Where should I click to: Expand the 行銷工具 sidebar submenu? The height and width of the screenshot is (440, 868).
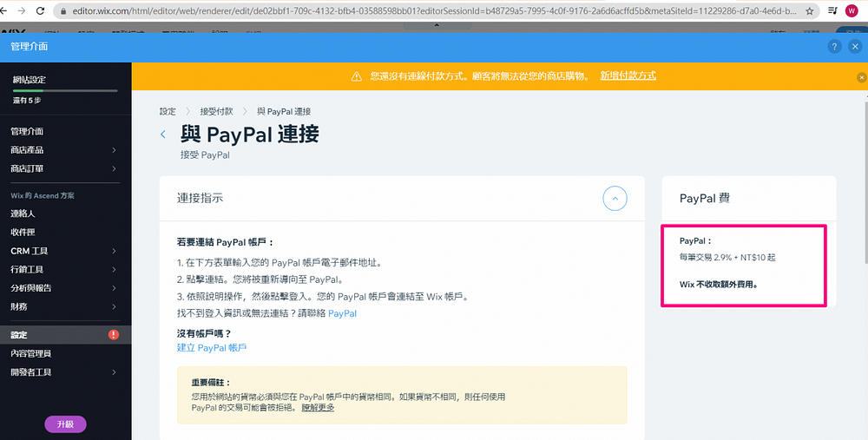coord(114,270)
